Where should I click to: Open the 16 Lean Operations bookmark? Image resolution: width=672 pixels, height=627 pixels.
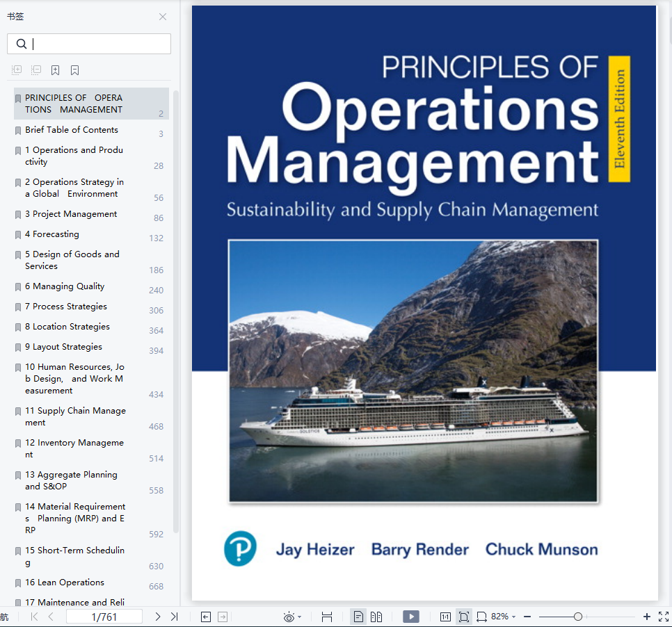pyautogui.click(x=91, y=583)
